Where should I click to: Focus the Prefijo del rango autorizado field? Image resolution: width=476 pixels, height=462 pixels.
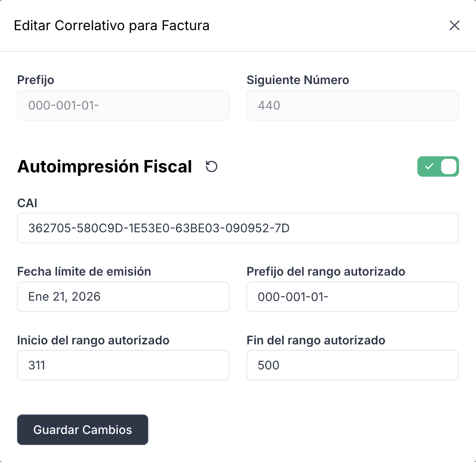pyautogui.click(x=352, y=296)
